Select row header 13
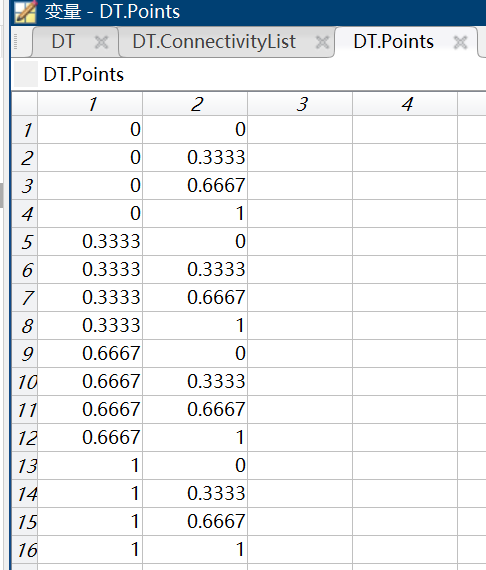This screenshot has height=570, width=486. [x=25, y=466]
